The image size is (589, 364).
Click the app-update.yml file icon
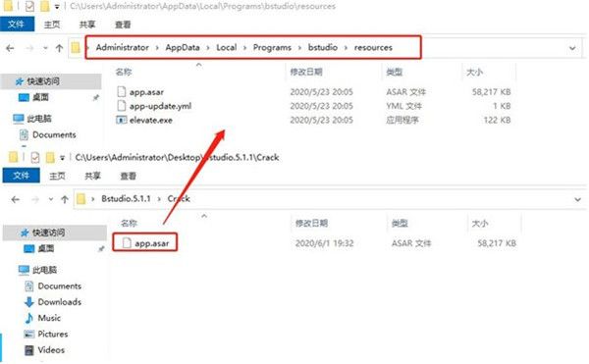click(122, 106)
